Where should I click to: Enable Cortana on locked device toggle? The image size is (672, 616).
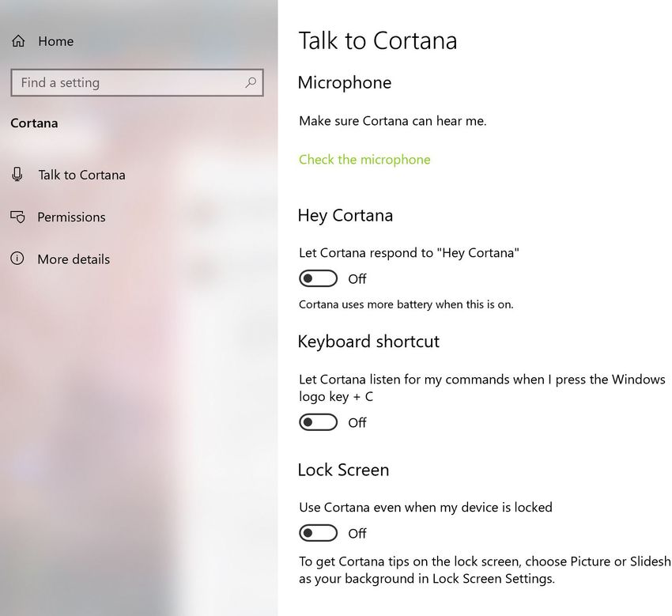coord(318,533)
